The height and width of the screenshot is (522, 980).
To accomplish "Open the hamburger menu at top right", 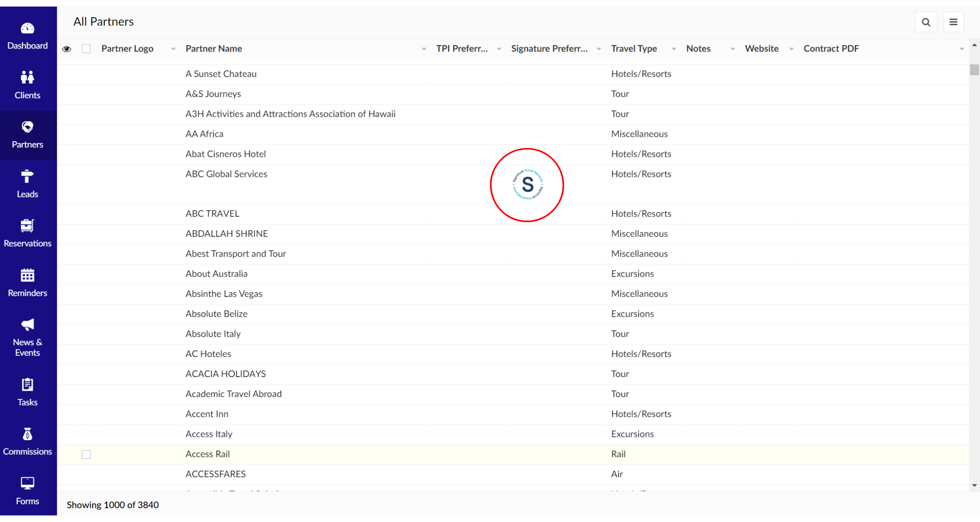I will point(953,22).
